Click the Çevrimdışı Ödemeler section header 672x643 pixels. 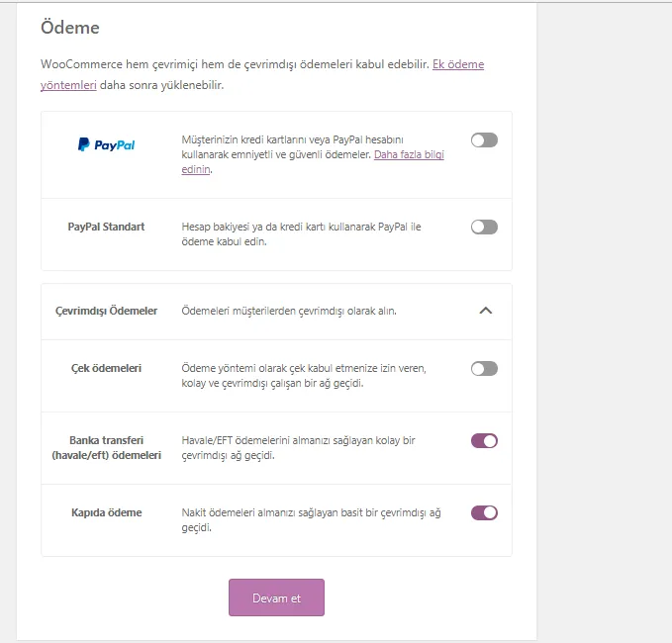tap(276, 311)
